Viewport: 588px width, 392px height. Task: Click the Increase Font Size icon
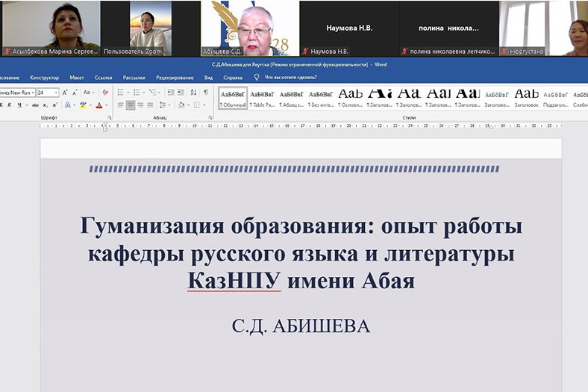(66, 93)
